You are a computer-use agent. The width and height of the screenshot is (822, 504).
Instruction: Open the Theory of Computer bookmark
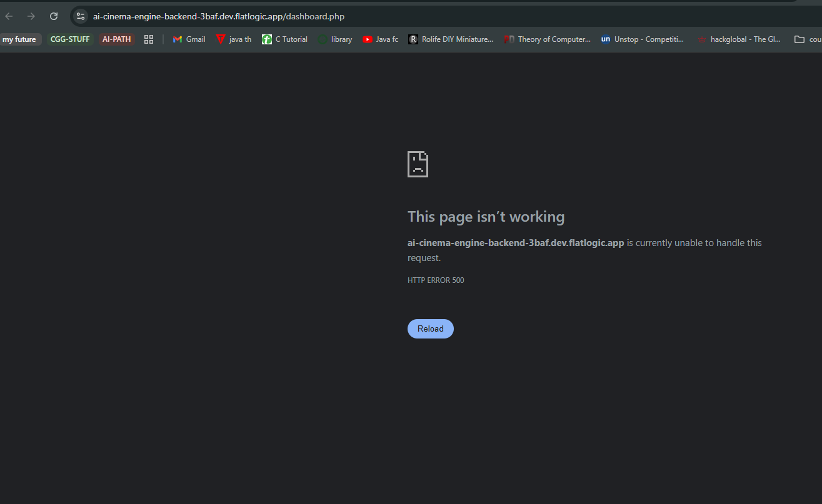(x=548, y=39)
